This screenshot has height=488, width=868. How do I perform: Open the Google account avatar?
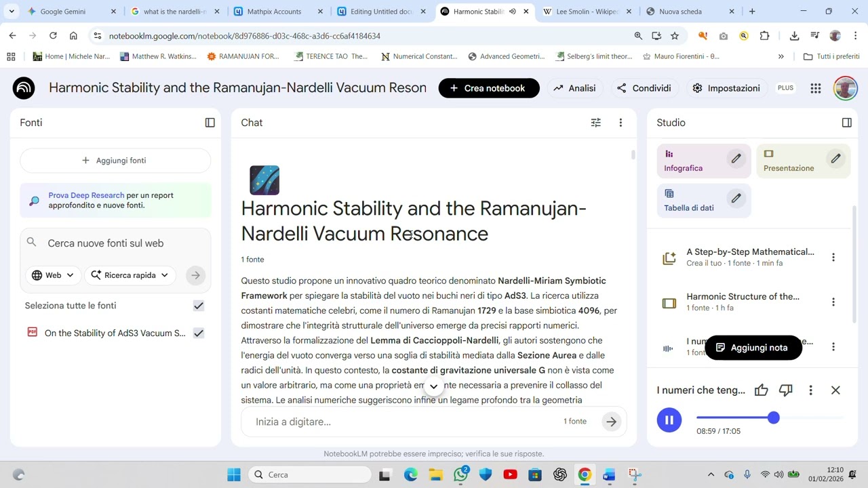(846, 88)
